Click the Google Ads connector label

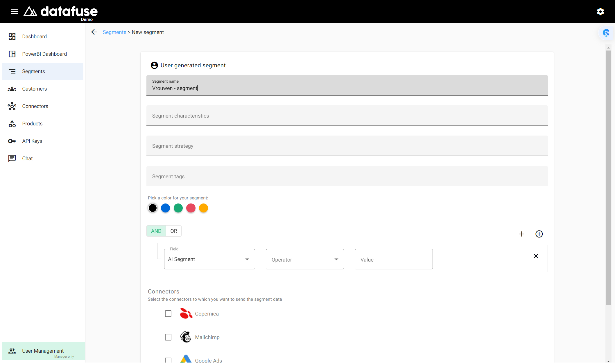[x=209, y=360]
